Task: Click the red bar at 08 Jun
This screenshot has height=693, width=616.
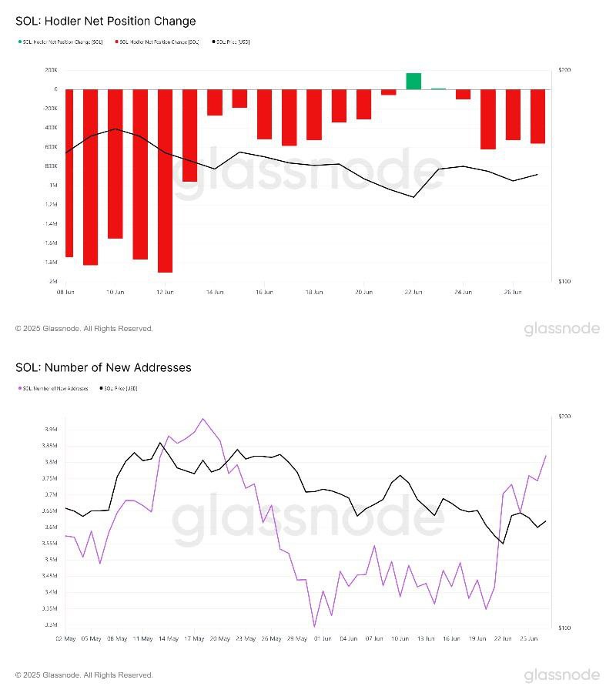Action: 69,173
